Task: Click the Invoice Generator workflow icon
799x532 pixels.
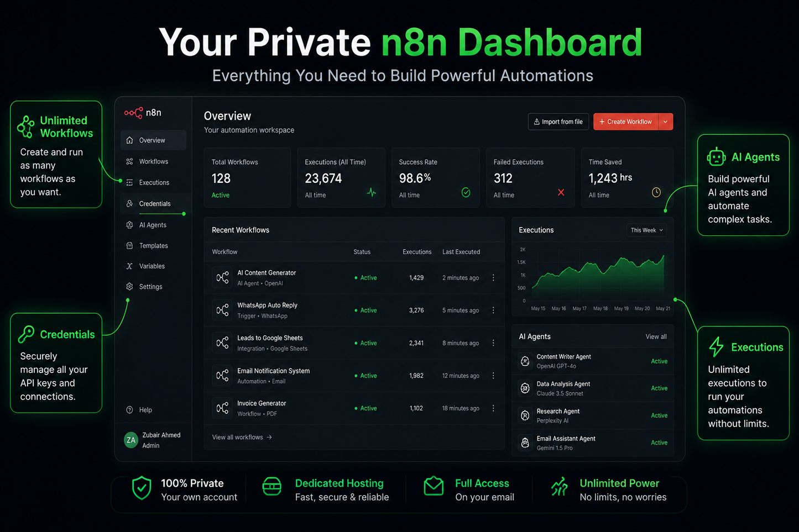Action: pyautogui.click(x=222, y=408)
